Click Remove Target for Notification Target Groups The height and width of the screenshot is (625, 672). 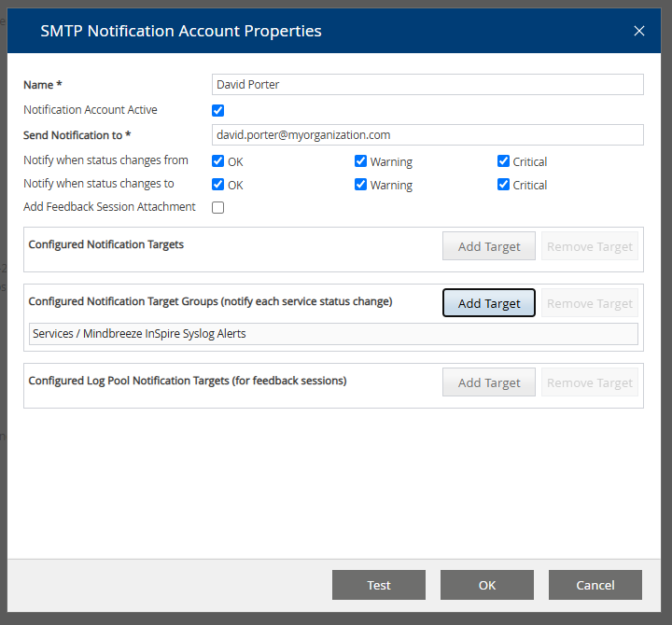point(590,304)
